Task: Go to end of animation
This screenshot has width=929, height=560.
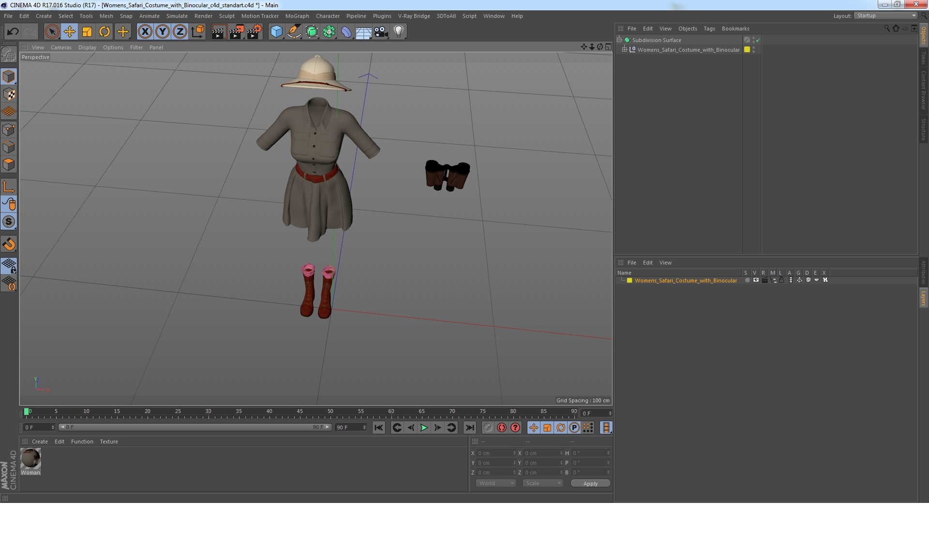Action: click(469, 427)
